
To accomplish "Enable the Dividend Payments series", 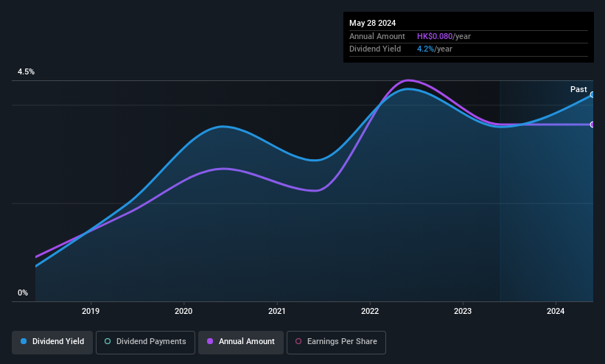I will tap(145, 342).
